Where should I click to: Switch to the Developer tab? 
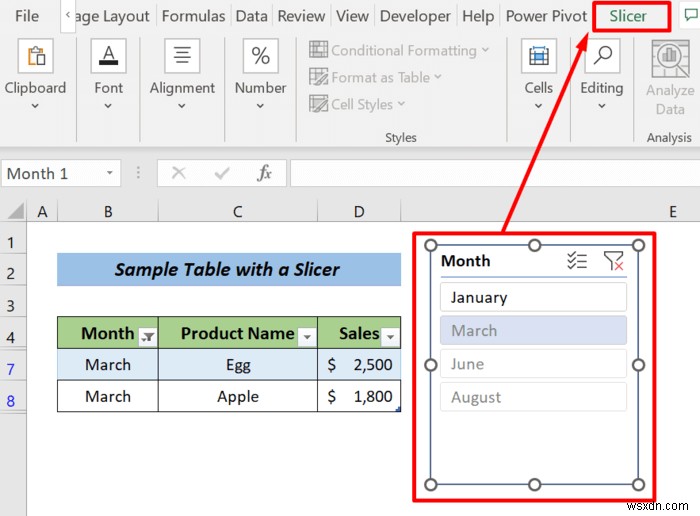(x=415, y=16)
